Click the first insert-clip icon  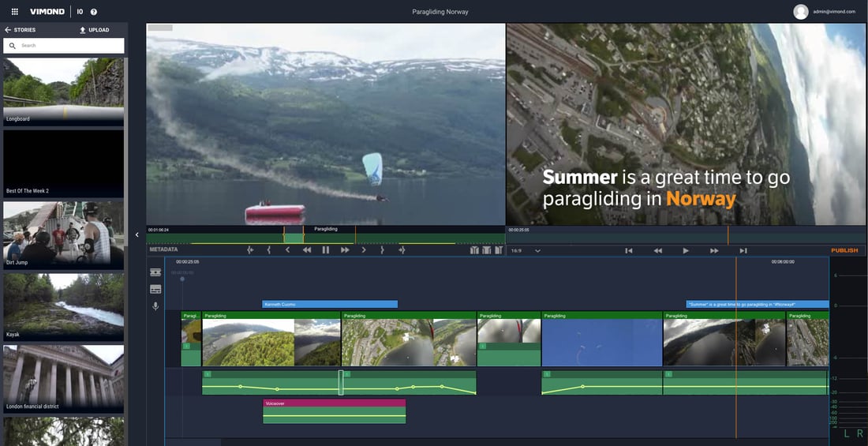[x=474, y=250]
